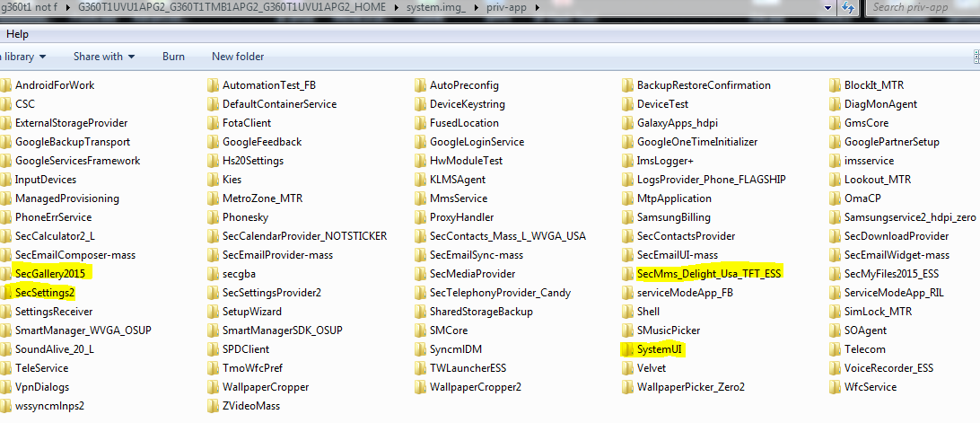Click the FusedLocation folder icon
This screenshot has height=423, width=980.
click(x=420, y=123)
